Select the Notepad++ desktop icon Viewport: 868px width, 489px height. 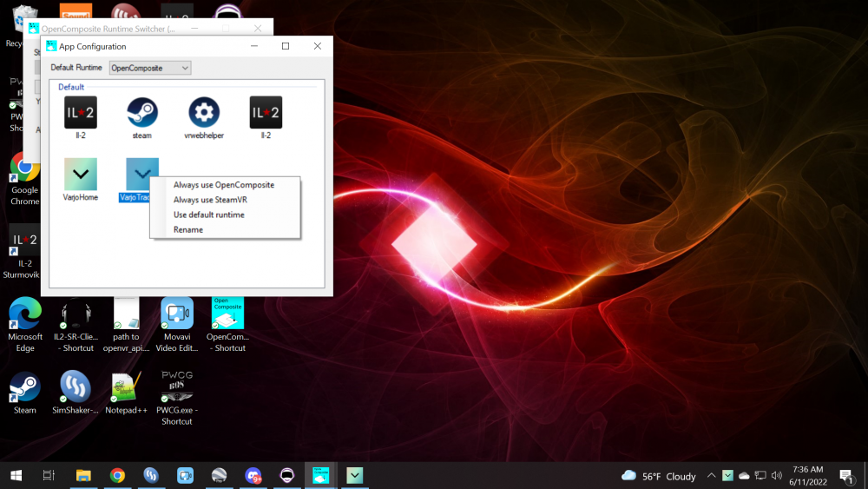click(x=127, y=388)
